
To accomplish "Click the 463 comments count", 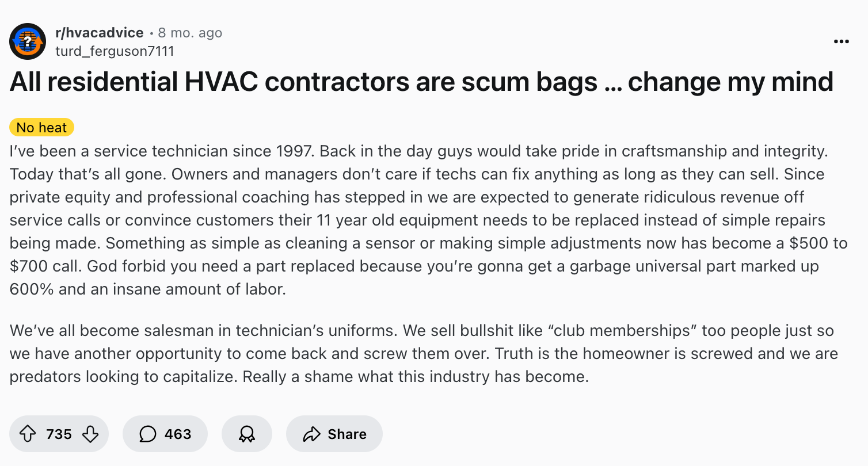I will pyautogui.click(x=178, y=434).
